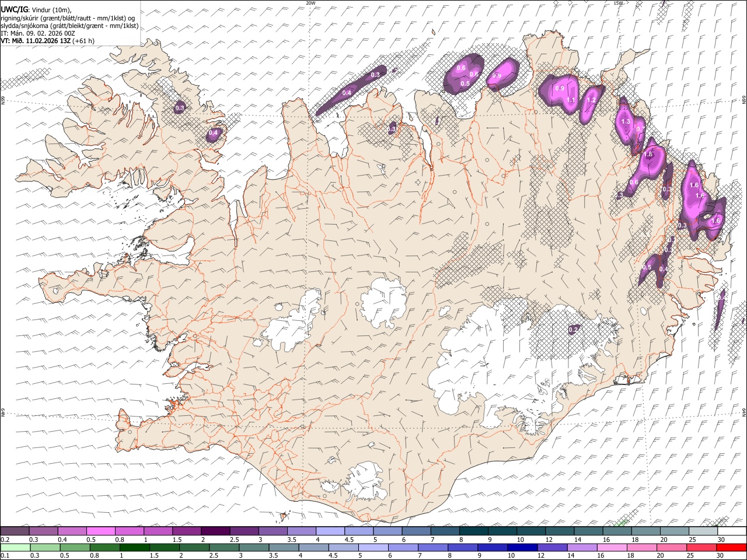This screenshot has width=747, height=560.
Task: Pick the deep navy 10 swatch in lower scale
Action: (522, 547)
